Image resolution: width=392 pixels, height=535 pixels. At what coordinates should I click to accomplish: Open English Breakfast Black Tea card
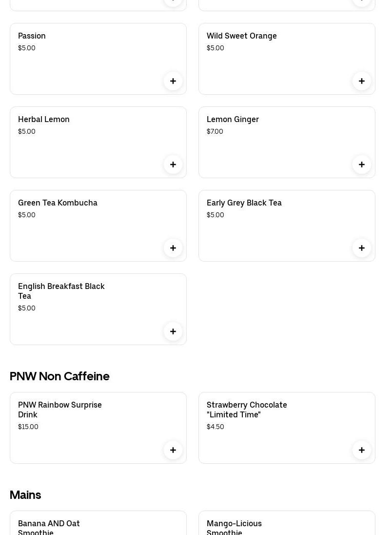61,291
